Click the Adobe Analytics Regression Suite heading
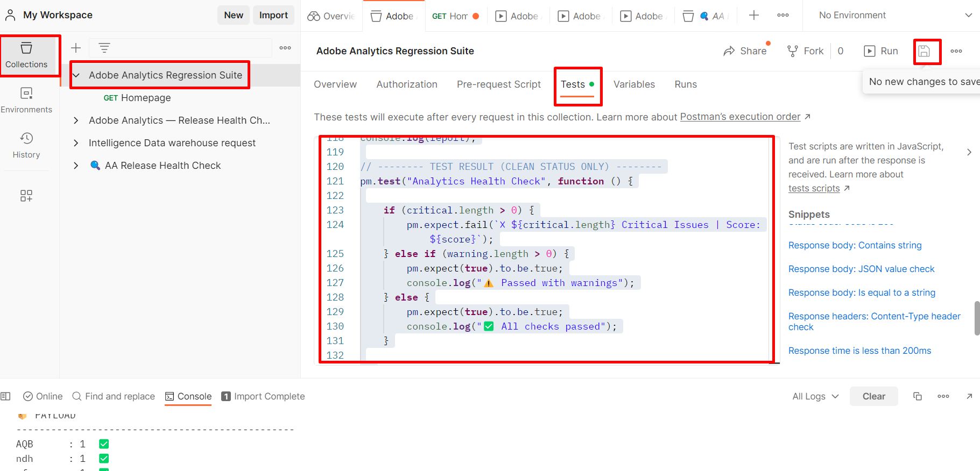 [395, 51]
